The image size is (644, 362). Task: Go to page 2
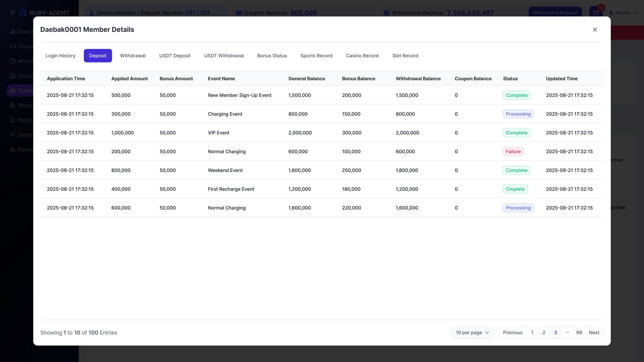coord(544,333)
